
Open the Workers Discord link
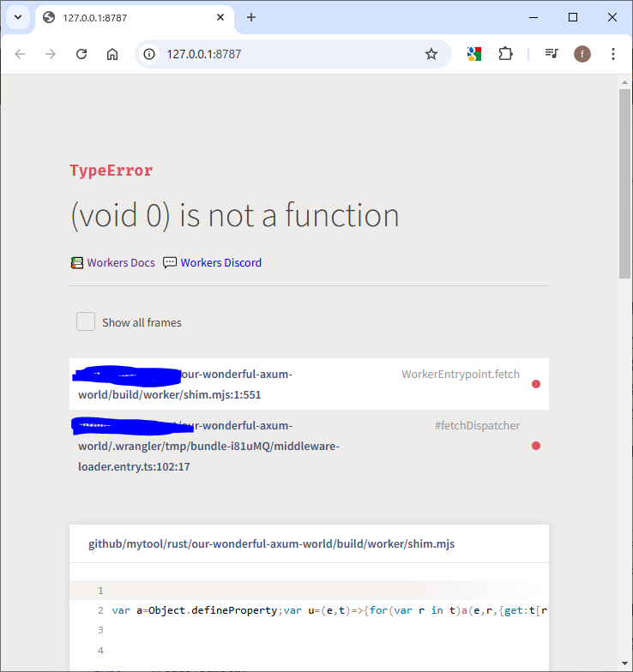pos(221,262)
